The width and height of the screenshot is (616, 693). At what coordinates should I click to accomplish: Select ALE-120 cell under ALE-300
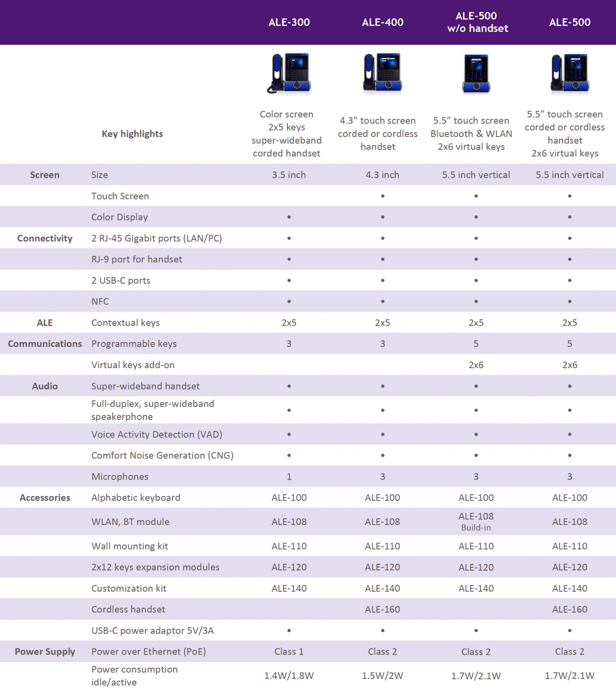point(289,567)
